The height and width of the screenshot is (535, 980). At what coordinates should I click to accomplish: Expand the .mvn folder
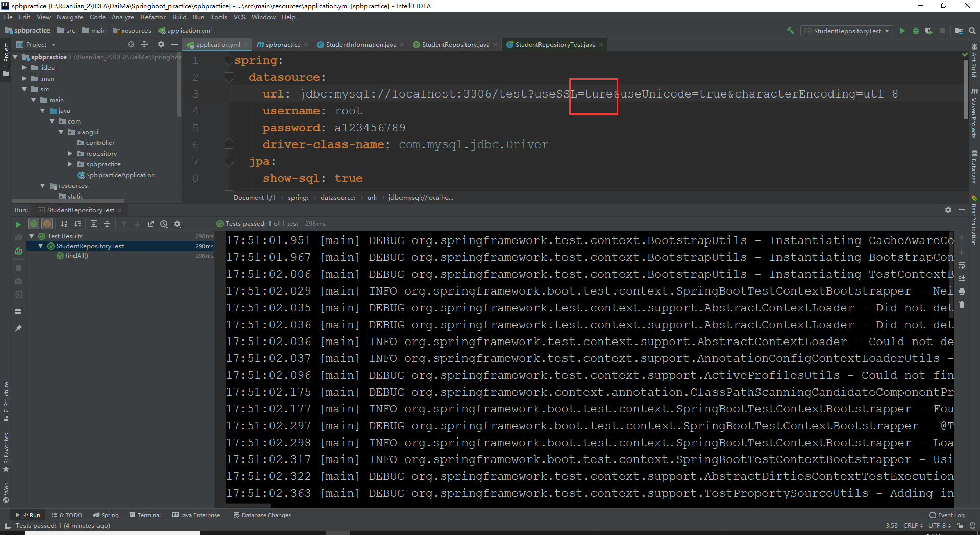(24, 79)
